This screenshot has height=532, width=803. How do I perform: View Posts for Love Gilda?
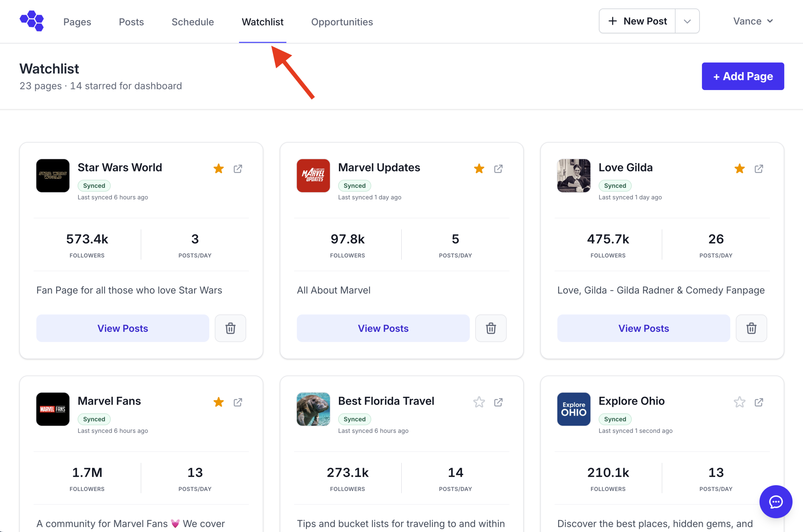(644, 328)
